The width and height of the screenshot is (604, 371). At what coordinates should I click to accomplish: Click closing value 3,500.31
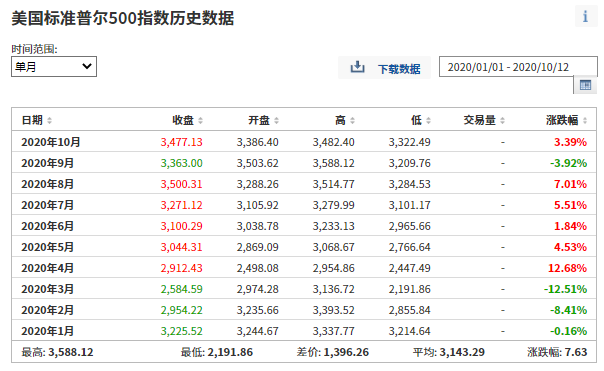181,184
